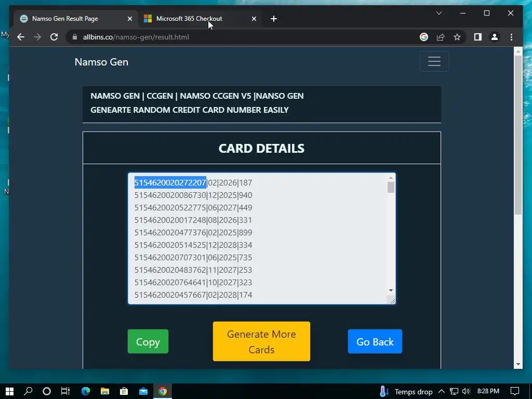Viewport: 532px width, 399px height.
Task: Close the Microsoft 365 Checkout tab
Action: (x=254, y=19)
